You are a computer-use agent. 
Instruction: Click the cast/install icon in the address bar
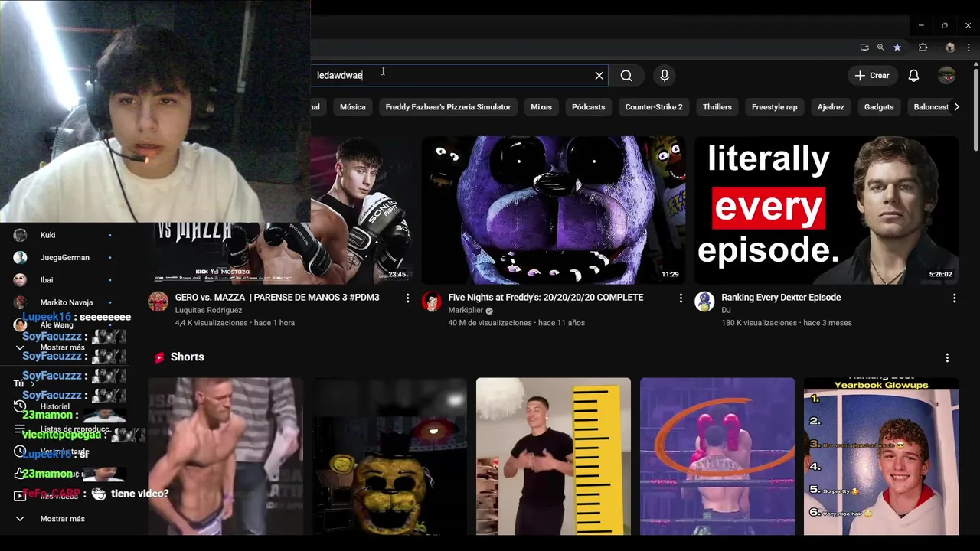pos(864,47)
